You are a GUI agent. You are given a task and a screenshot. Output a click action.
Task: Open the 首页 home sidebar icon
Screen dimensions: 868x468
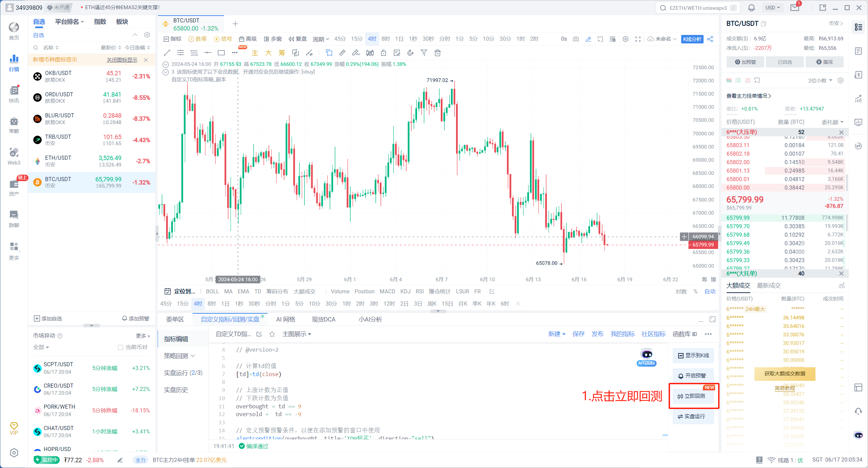tap(14, 31)
